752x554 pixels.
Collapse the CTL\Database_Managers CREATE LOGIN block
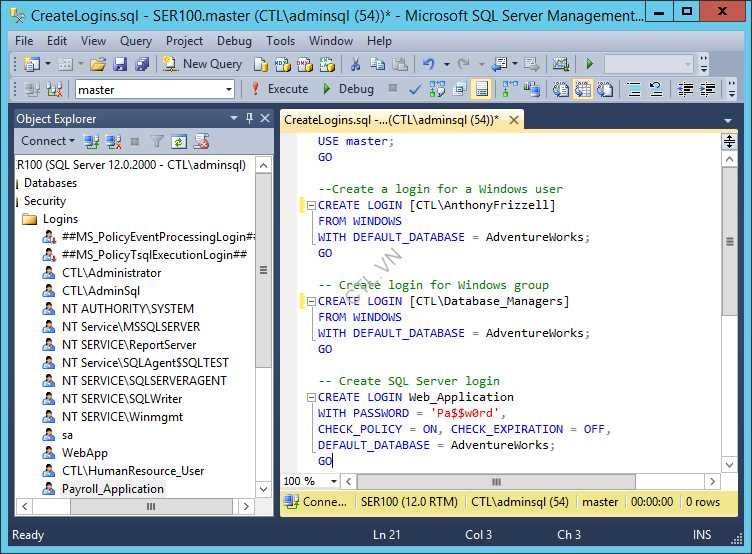tap(311, 301)
